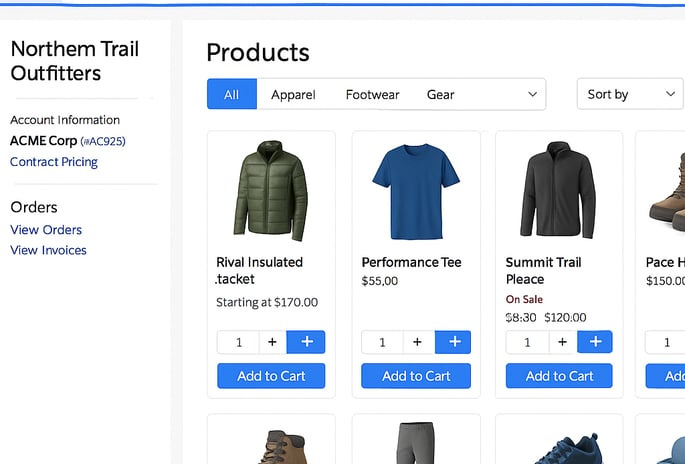This screenshot has height=464, width=685.
Task: Open the blue Performance Tee image
Action: pos(415,191)
